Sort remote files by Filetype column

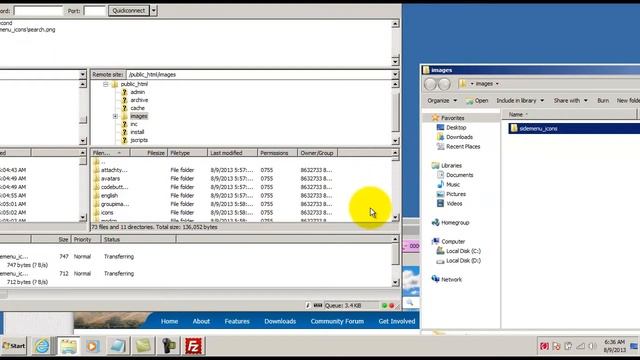(x=187, y=153)
